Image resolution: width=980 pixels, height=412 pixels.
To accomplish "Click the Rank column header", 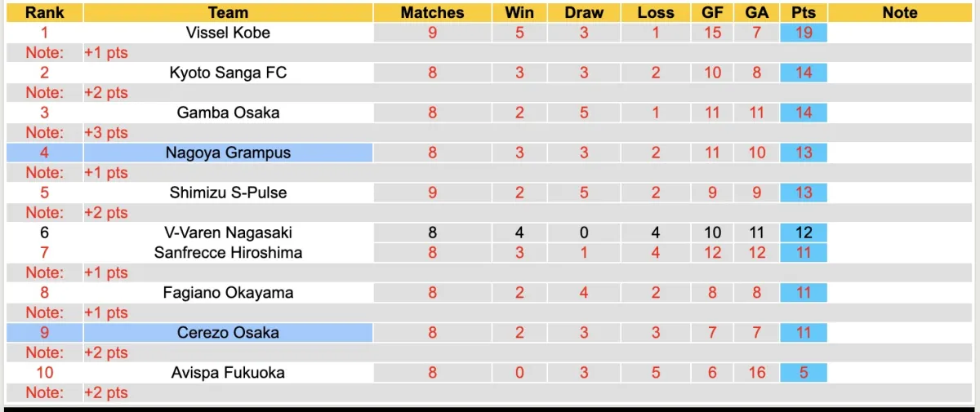I will [44, 12].
